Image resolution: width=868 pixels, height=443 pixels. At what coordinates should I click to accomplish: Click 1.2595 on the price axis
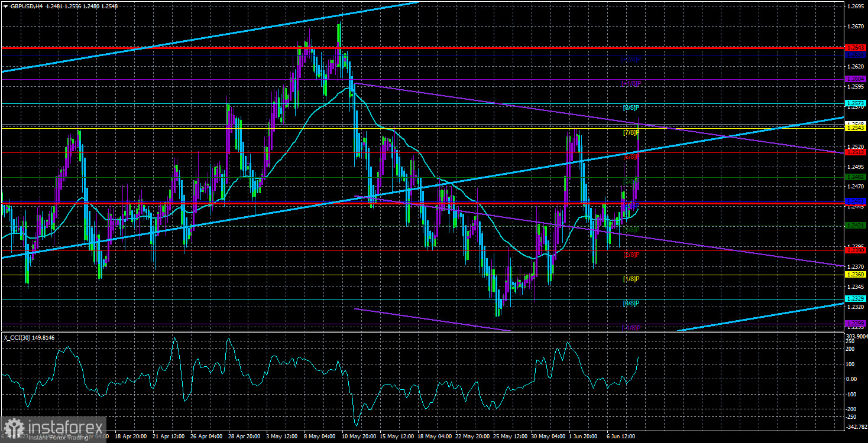coord(855,87)
